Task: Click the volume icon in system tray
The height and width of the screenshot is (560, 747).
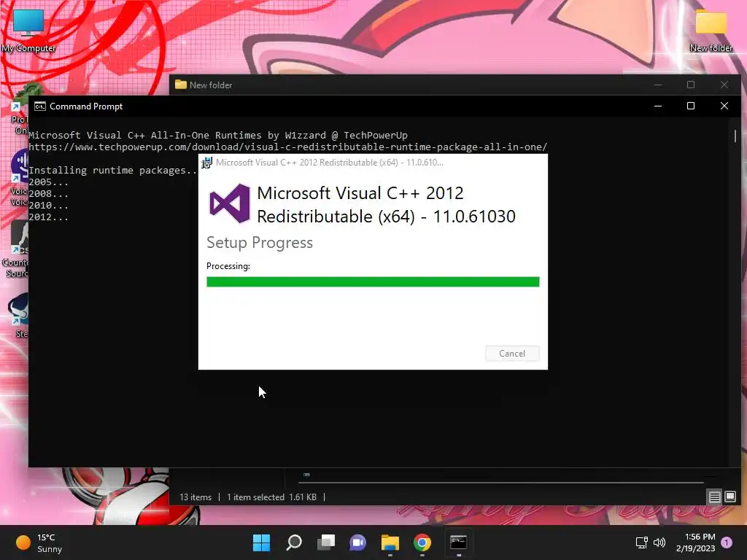Action: 659,542
